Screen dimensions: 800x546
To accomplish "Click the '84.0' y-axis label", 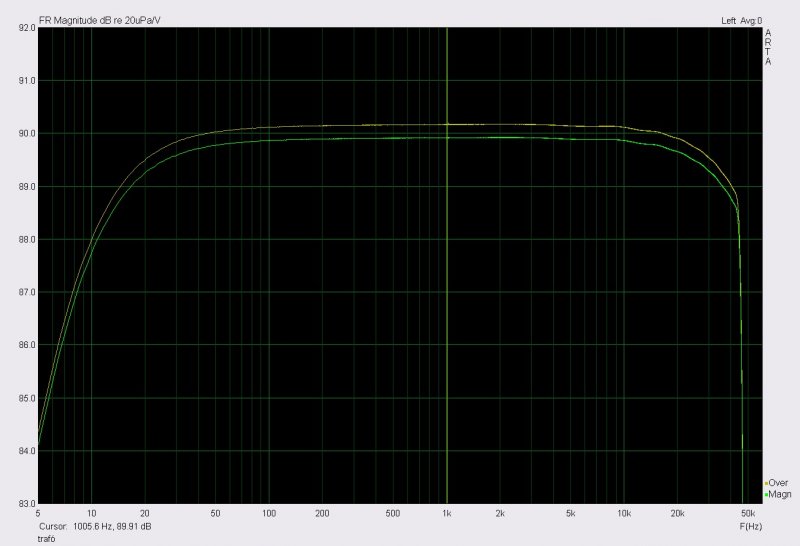I will coord(28,451).
